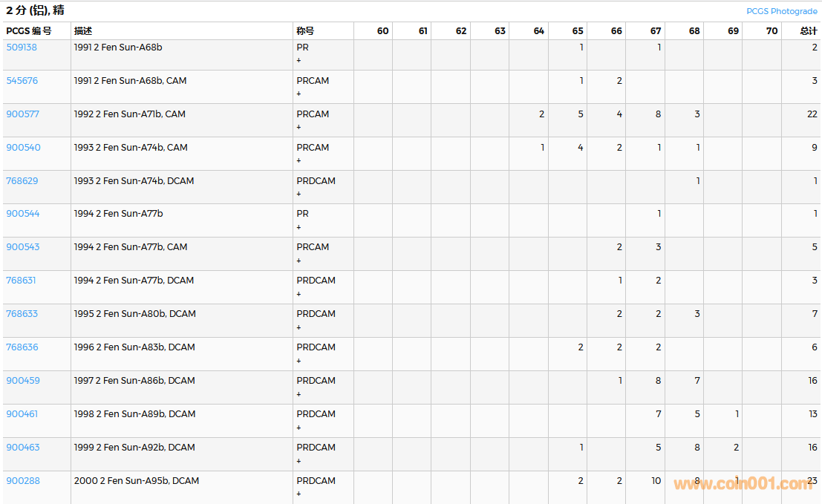This screenshot has height=504, width=822.
Task: Click the grade 70 column header
Action: coord(772,31)
